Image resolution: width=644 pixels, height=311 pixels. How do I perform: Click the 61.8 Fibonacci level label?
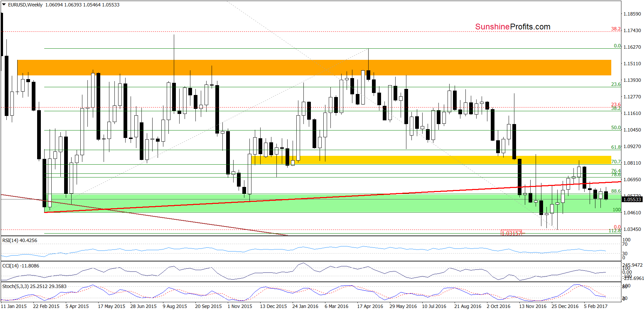tap(616, 147)
